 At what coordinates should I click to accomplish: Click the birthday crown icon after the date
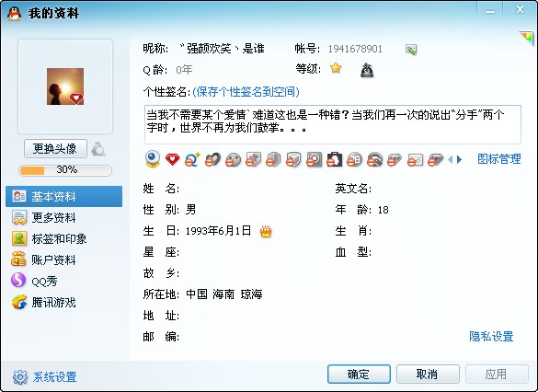[266, 231]
